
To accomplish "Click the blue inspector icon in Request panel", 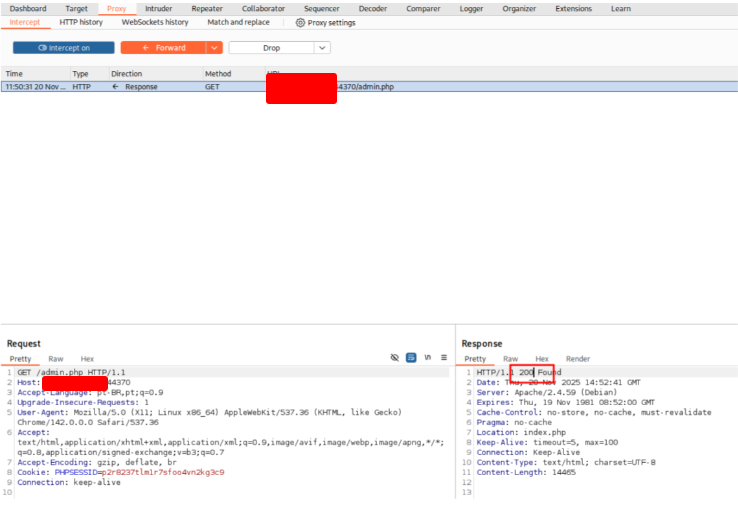I will click(x=411, y=358).
